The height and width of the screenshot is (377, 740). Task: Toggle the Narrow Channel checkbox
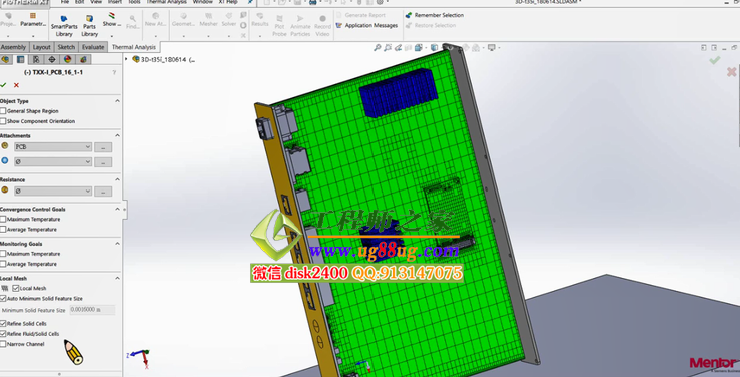click(3, 344)
